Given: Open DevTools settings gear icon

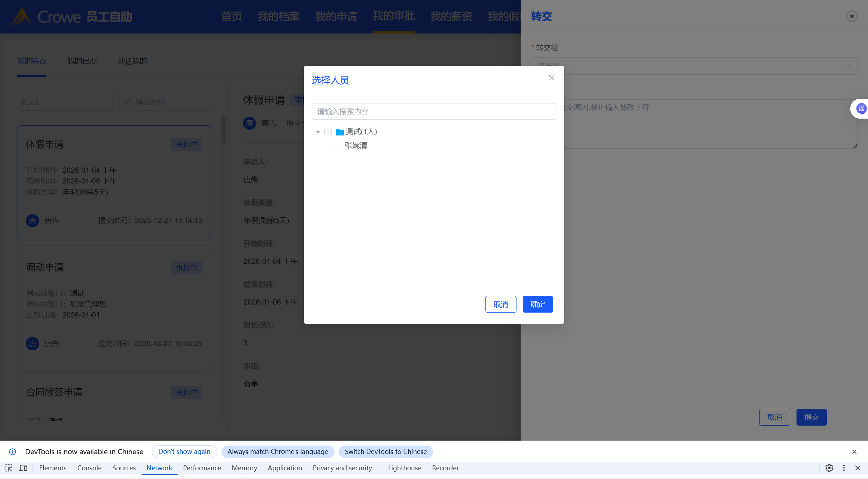Looking at the screenshot, I should tap(829, 468).
